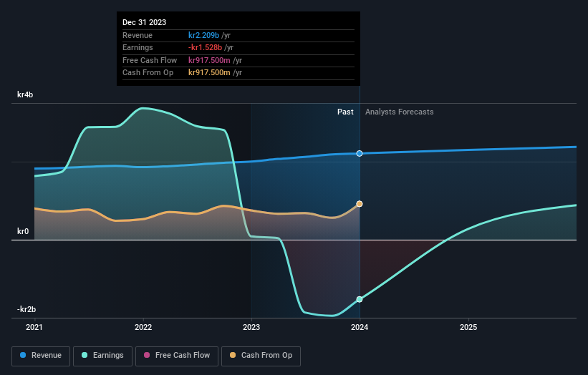Screen dimensions: 588x375
Task: Toggle the Free Cash Flow legend series
Action: pos(177,356)
